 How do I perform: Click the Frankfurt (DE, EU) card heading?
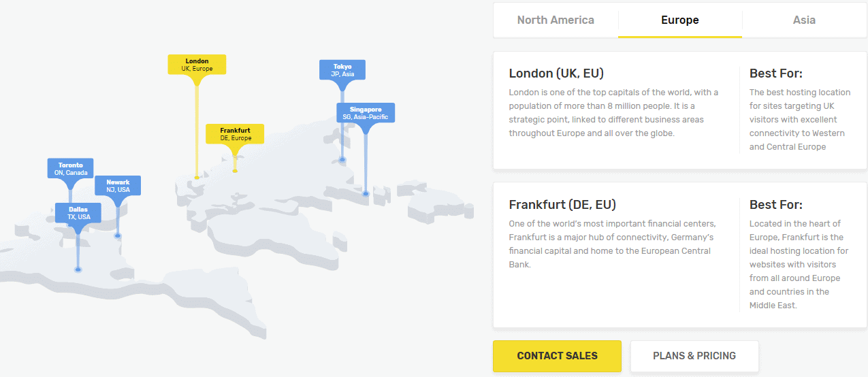(x=562, y=205)
